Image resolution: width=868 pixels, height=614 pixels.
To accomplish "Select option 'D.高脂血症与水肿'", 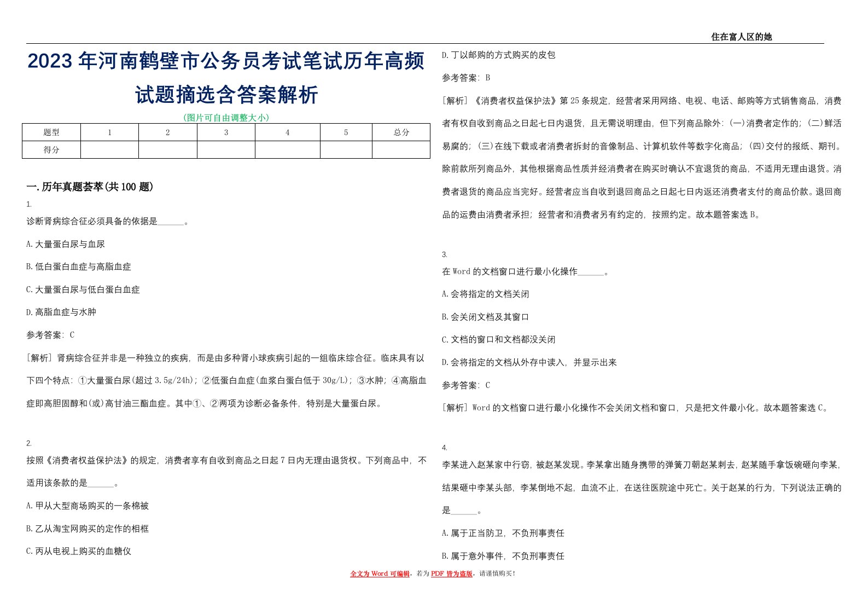I will click(61, 312).
